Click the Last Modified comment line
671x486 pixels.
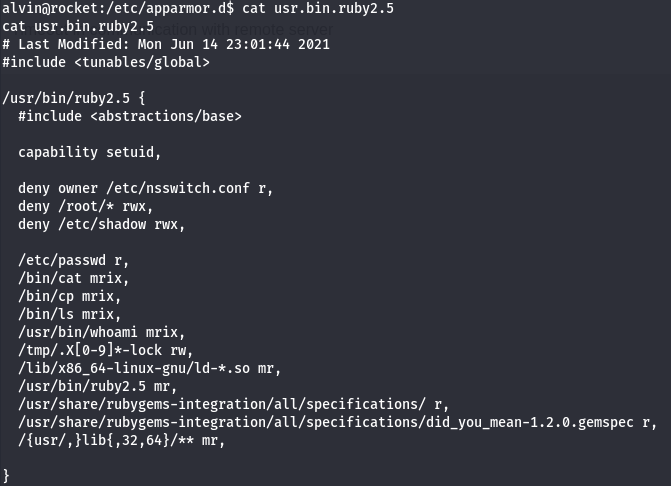(x=166, y=44)
